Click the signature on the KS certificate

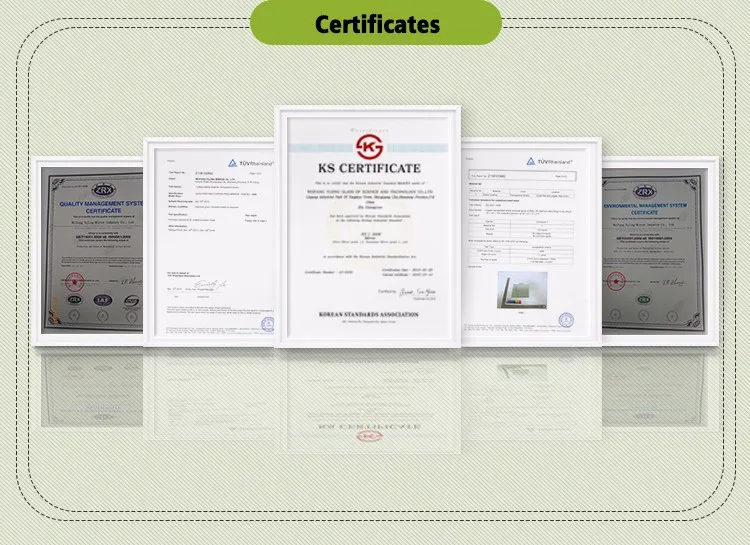tap(417, 292)
